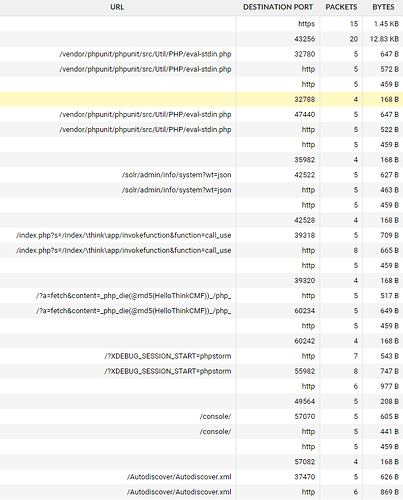The image size is (403, 500).
Task: Open the Autodiscover.xml URL on port 37470
Action: [x=179, y=477]
